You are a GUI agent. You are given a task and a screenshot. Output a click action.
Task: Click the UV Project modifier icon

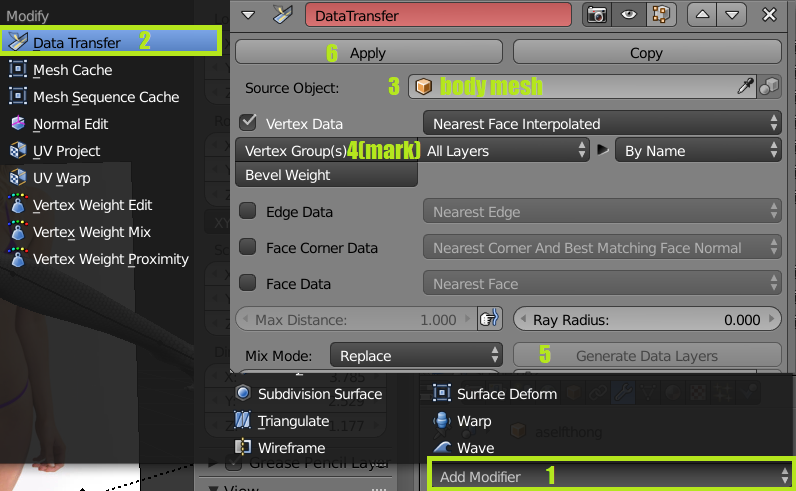click(18, 150)
